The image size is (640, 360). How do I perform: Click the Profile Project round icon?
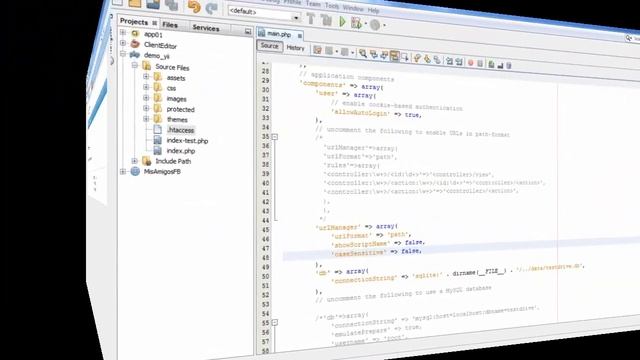(x=375, y=24)
